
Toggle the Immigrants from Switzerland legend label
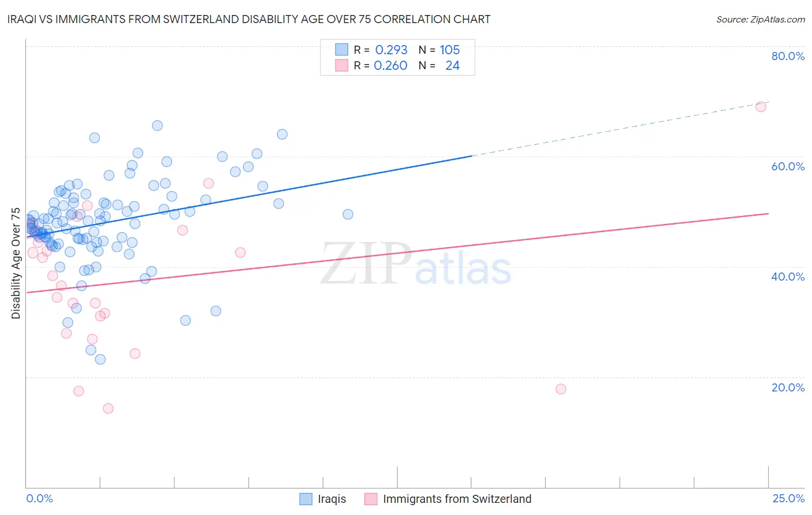coord(457,499)
